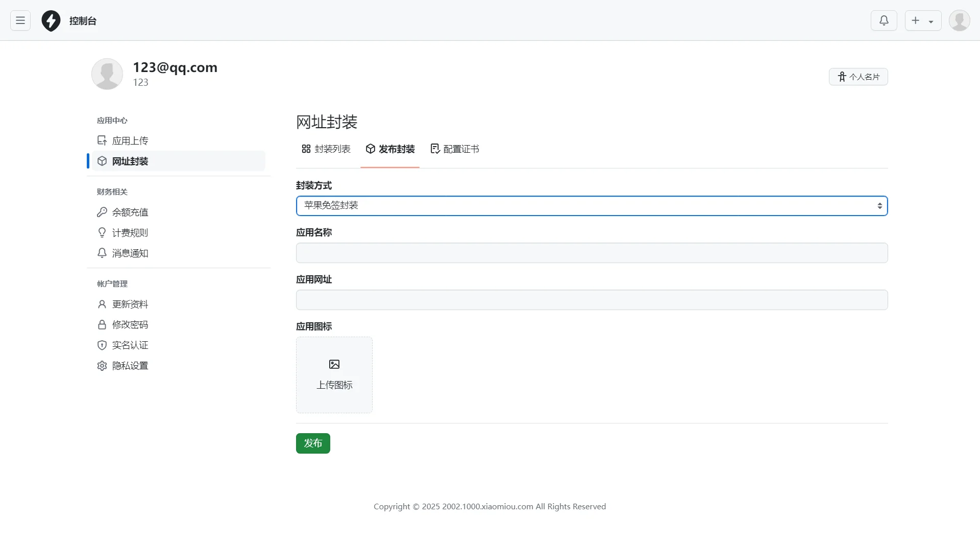Select the package icon next to 网址封装
Screen dimensions: 980x543
102,161
